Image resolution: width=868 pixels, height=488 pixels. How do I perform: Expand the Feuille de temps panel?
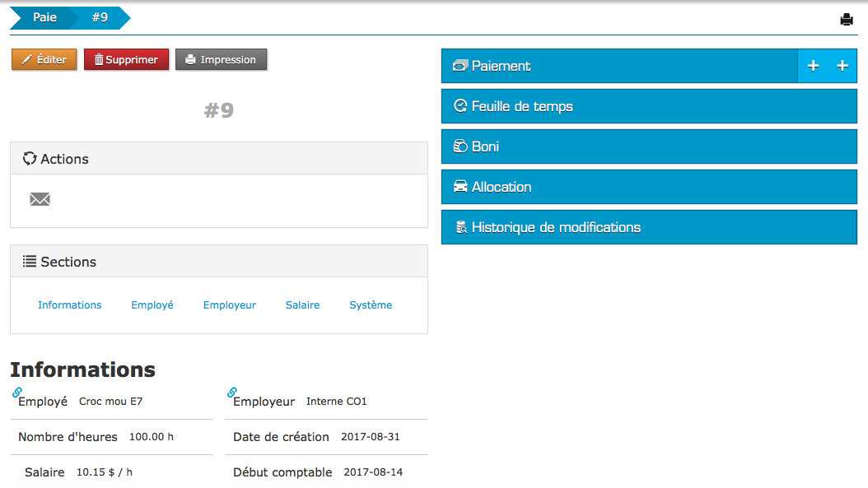[x=649, y=107]
